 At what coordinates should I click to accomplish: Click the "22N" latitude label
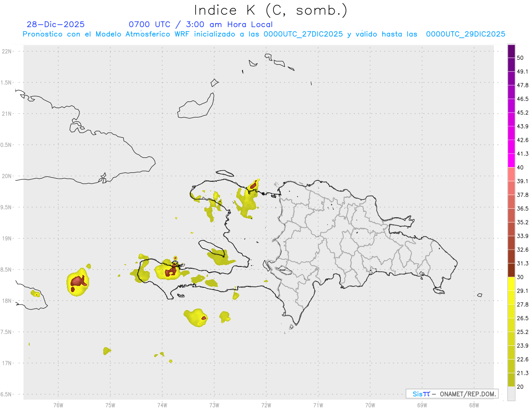(x=7, y=51)
